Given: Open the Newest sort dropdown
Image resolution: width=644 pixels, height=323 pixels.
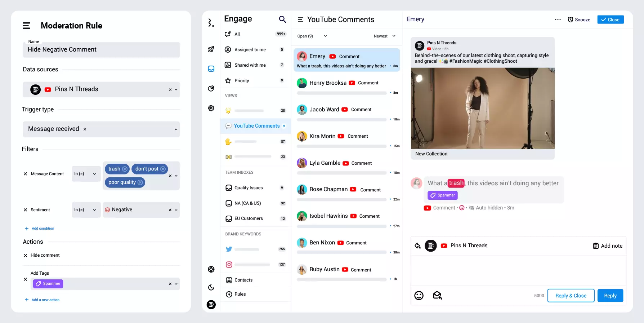Looking at the screenshot, I should (385, 36).
